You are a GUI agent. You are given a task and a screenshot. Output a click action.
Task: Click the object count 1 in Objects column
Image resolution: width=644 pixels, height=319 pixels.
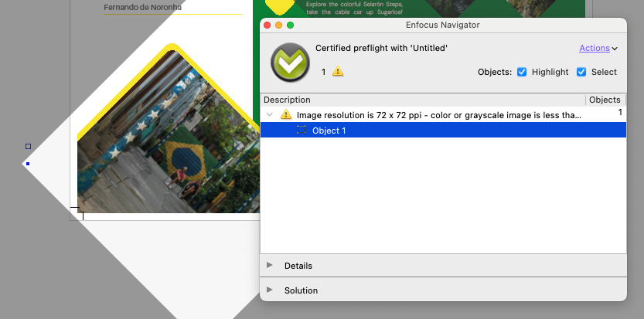(x=620, y=112)
